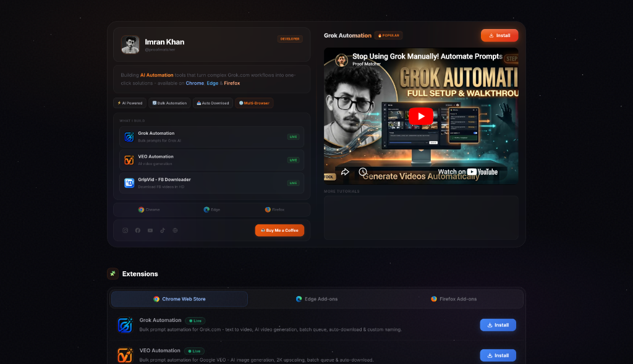Click the Edge link in the bio text

point(213,83)
